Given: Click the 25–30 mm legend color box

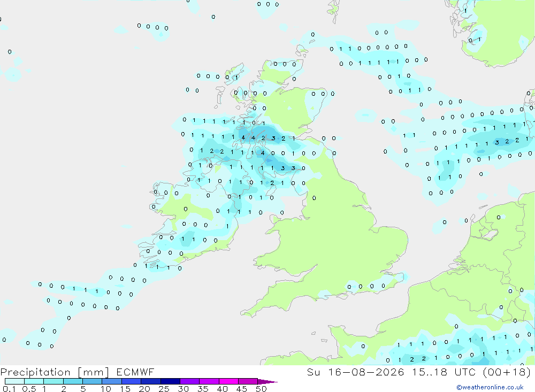Looking at the screenshot, I should click(170, 381).
